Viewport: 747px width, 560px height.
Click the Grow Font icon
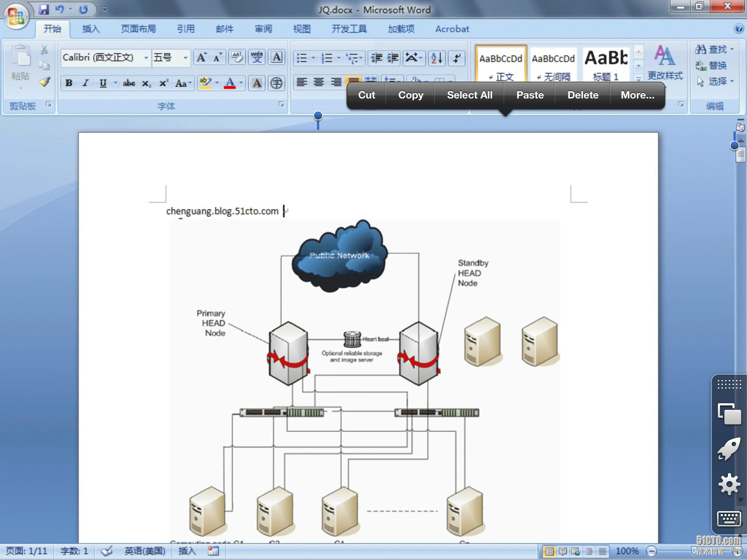pos(201,58)
